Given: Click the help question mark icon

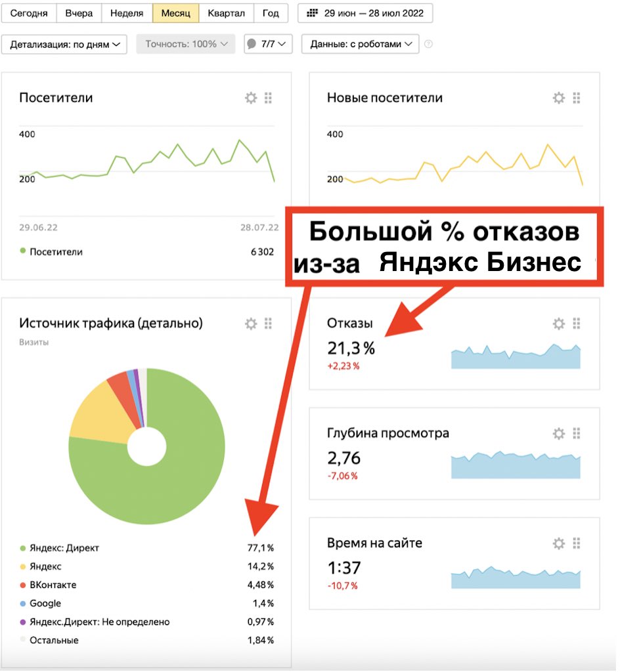Looking at the screenshot, I should click(x=428, y=44).
